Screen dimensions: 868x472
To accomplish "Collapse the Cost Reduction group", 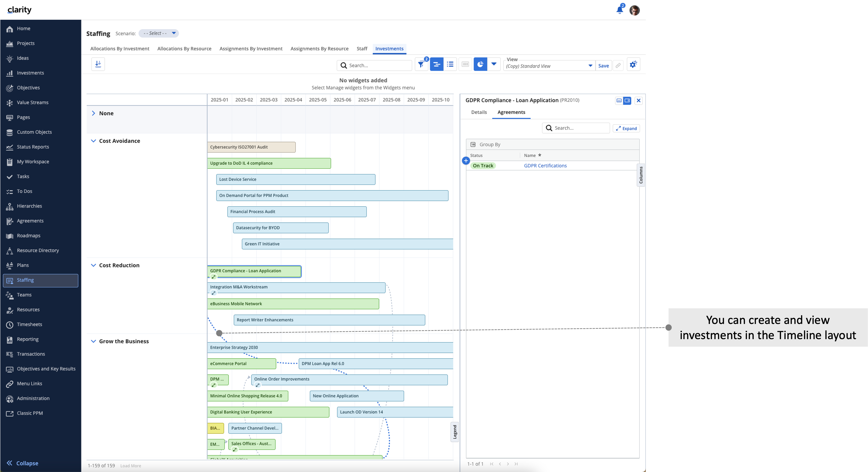I will tap(93, 265).
